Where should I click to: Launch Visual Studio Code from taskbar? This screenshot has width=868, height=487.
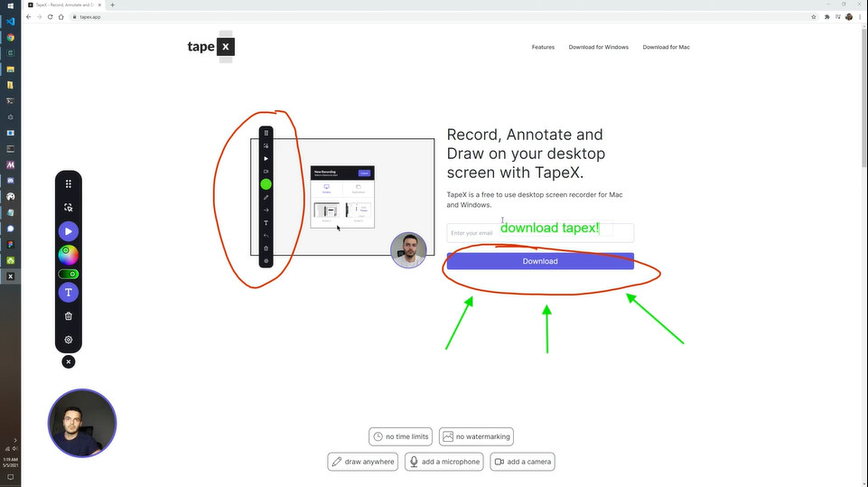pos(11,22)
